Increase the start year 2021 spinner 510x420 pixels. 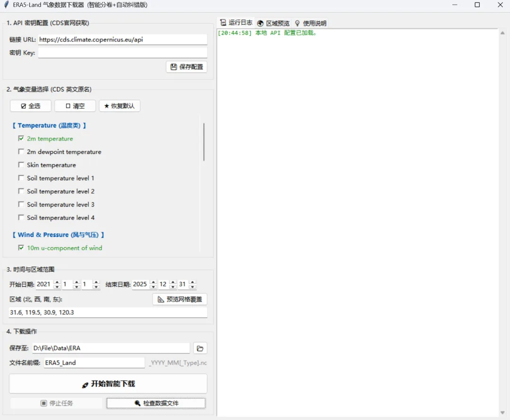click(57, 282)
